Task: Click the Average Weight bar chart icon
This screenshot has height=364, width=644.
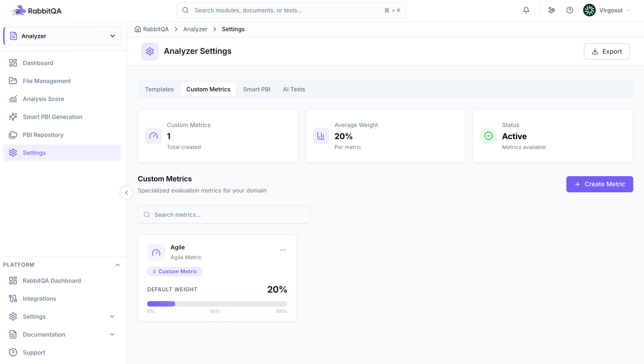Action: pos(321,136)
